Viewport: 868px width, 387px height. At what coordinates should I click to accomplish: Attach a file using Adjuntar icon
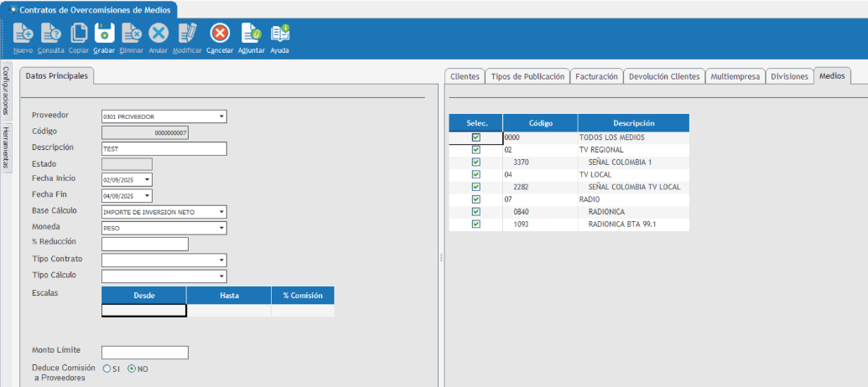pyautogui.click(x=251, y=34)
